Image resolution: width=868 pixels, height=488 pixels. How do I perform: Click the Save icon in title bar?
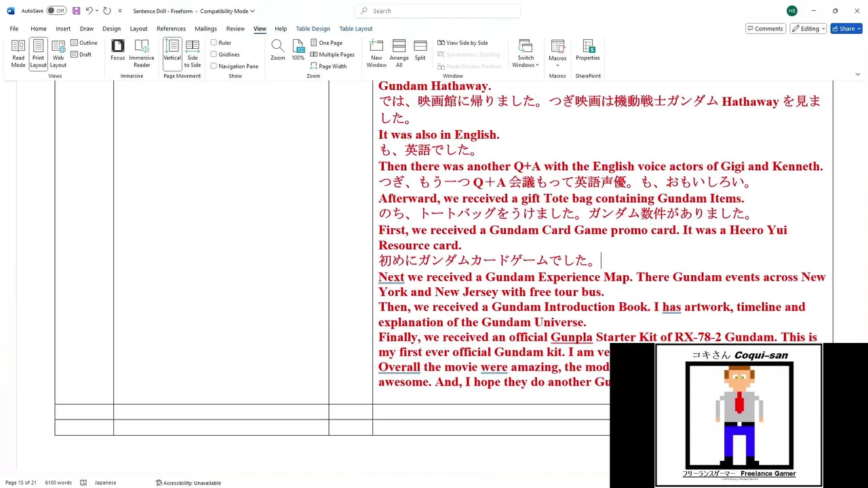click(x=76, y=11)
